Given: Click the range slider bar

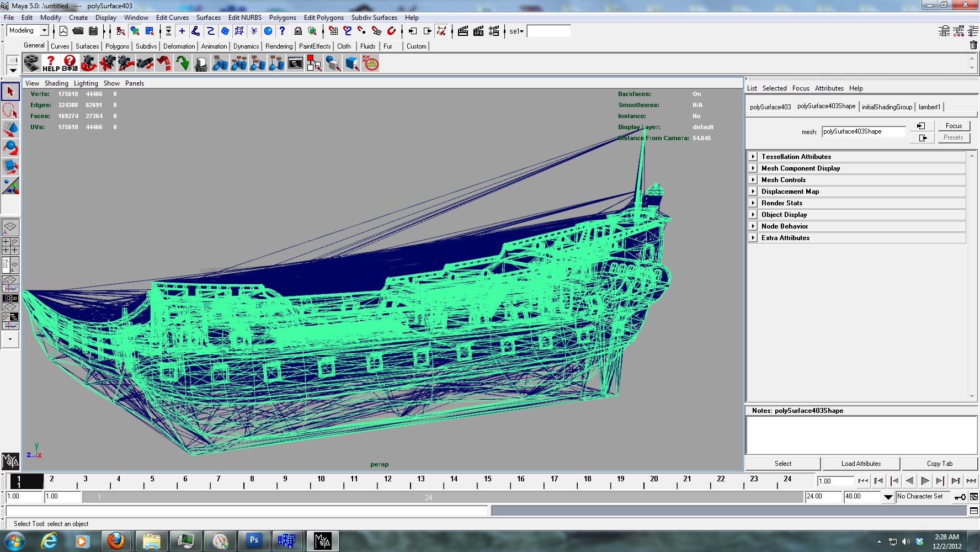Looking at the screenshot, I should (x=443, y=497).
